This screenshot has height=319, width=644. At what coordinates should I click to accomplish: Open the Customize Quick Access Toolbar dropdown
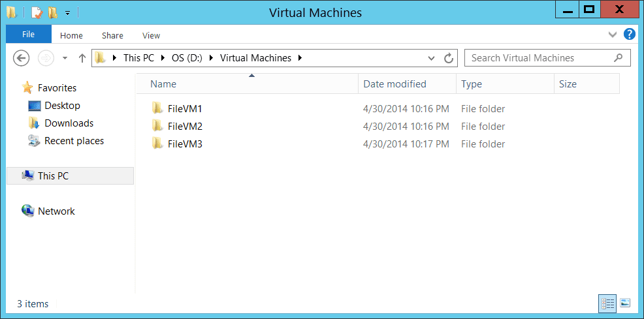[x=67, y=13]
